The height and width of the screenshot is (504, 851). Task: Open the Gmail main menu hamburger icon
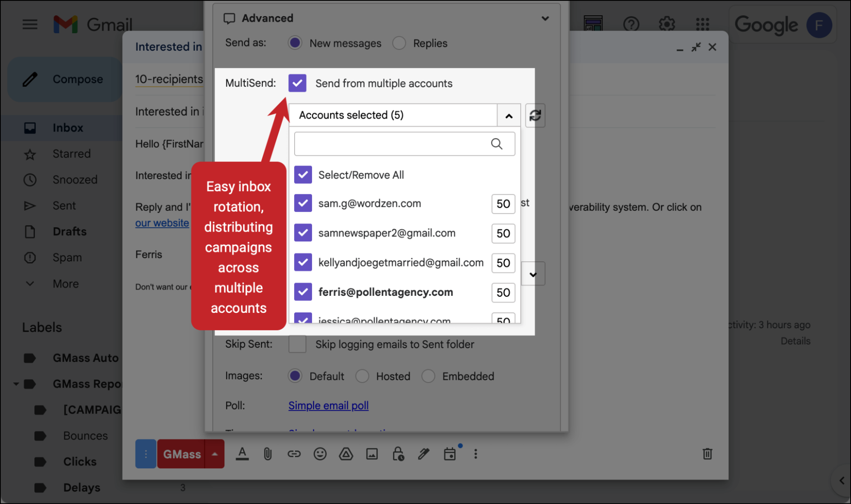30,24
